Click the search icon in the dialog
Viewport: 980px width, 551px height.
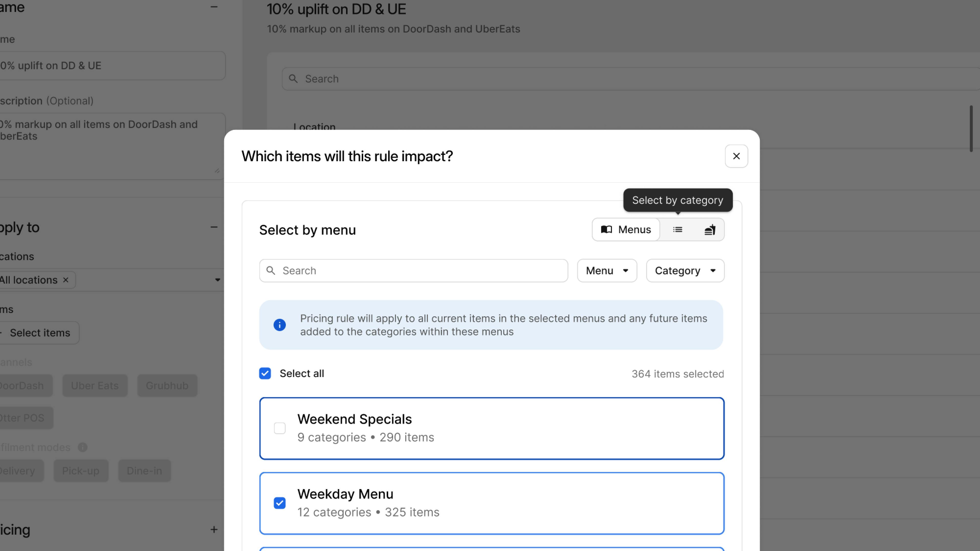271,271
